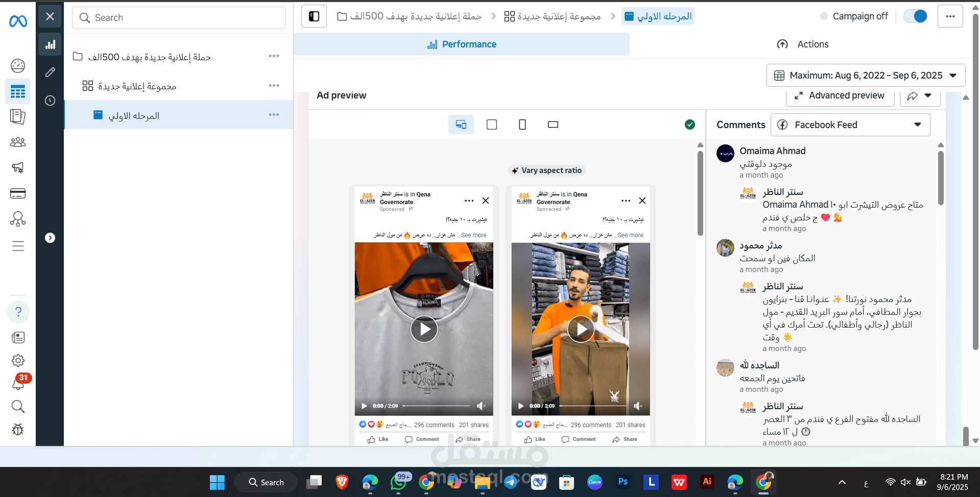Toggle the side panel layout button
The height and width of the screenshot is (497, 980).
point(314,16)
